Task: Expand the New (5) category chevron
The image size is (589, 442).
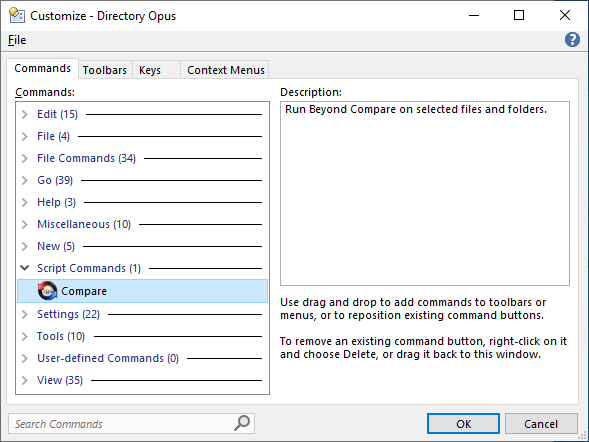Action: [25, 246]
